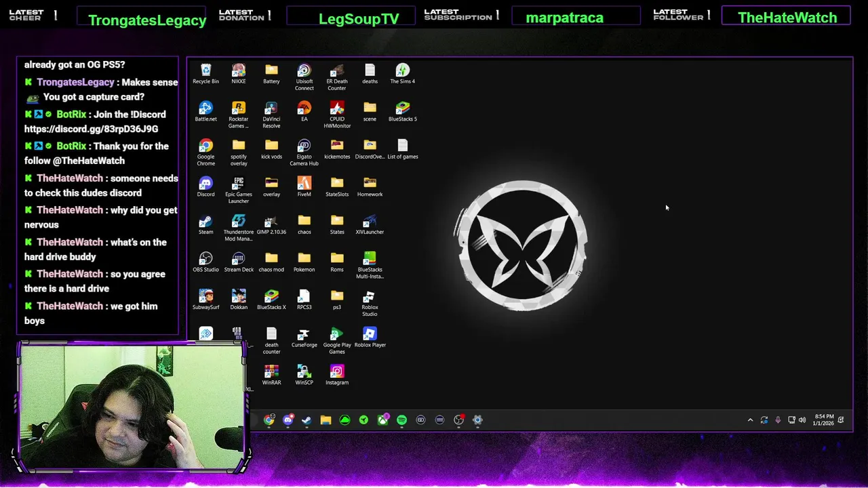Launch the Stream Deck desktop shortcut
The height and width of the screenshot is (488, 868).
[x=239, y=262]
